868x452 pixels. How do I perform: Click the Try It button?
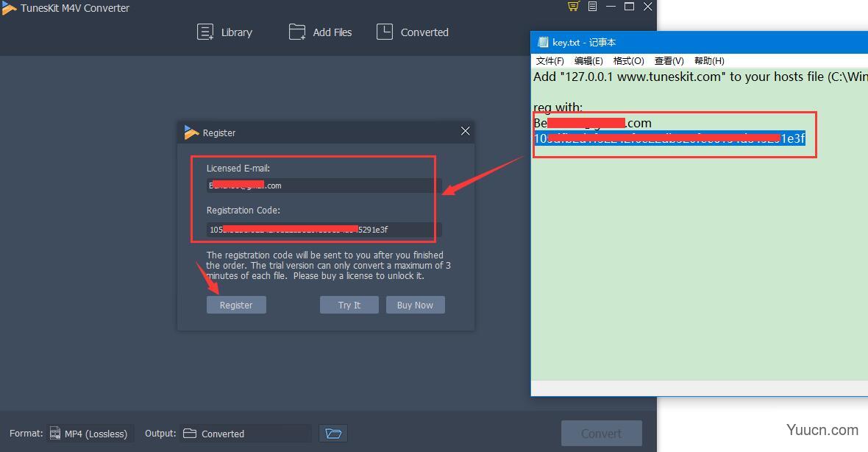point(349,304)
